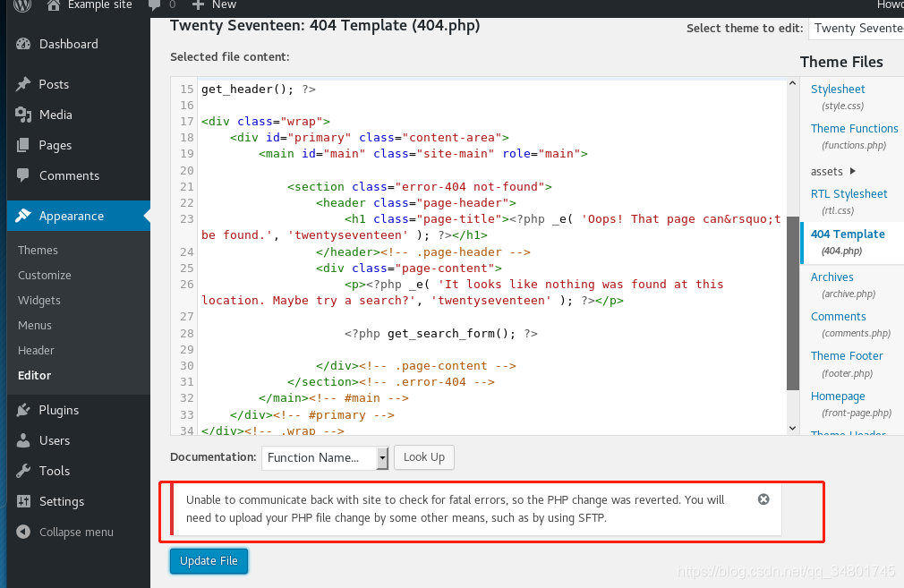
Task: Open the Stylesheet theme file
Action: click(838, 89)
